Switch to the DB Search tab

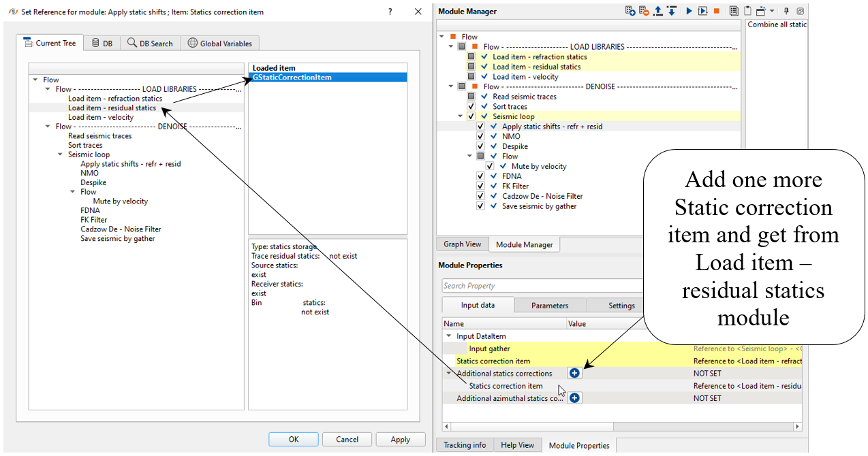click(150, 44)
